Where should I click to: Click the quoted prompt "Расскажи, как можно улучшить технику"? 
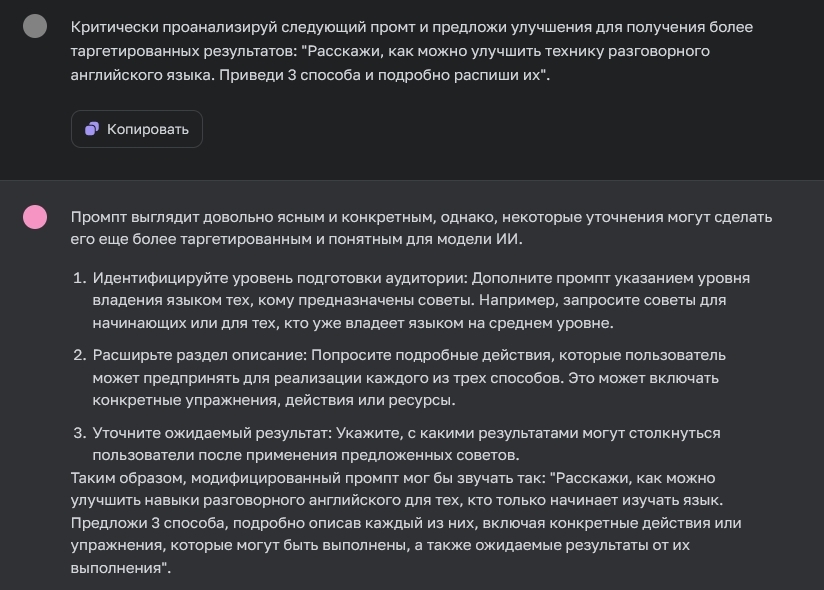pyautogui.click(x=560, y=51)
